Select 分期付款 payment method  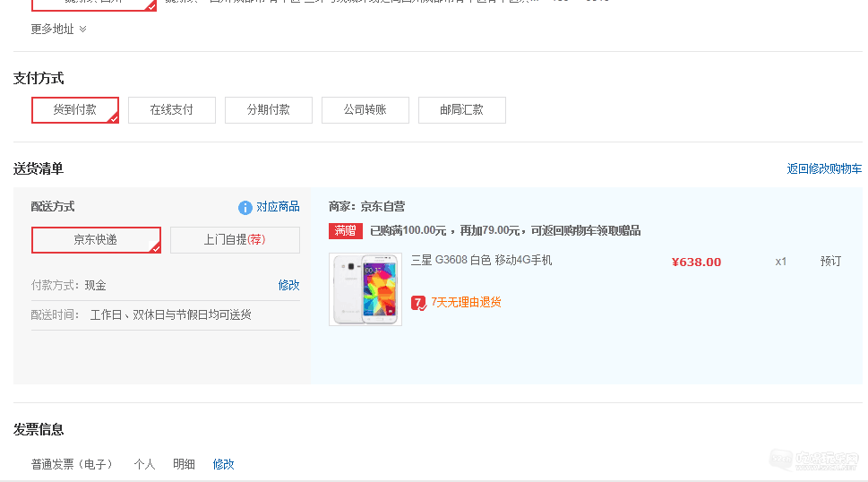tap(269, 109)
